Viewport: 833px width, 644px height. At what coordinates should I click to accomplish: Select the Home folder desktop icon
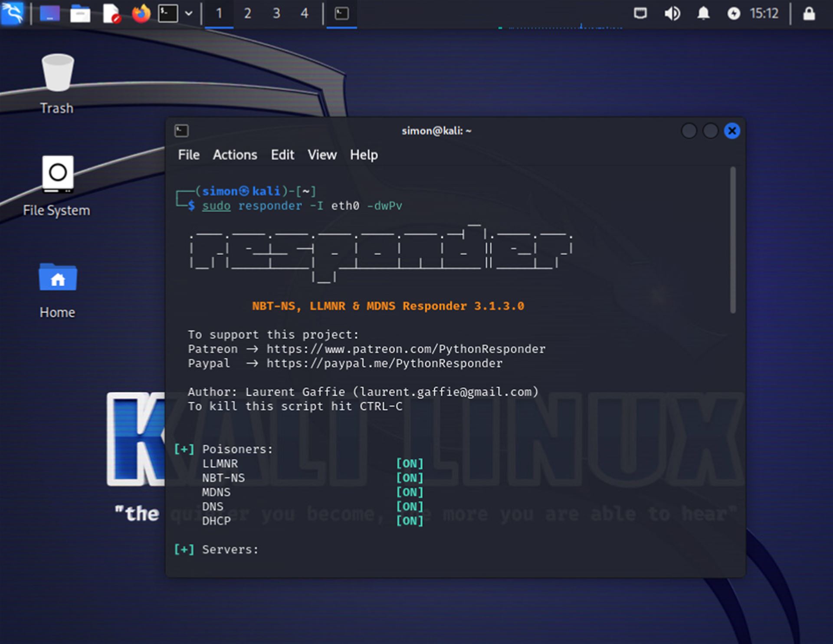pos(57,290)
